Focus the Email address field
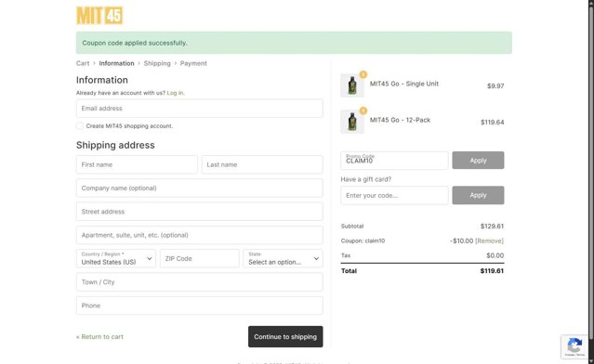594x364 pixels. (200, 109)
